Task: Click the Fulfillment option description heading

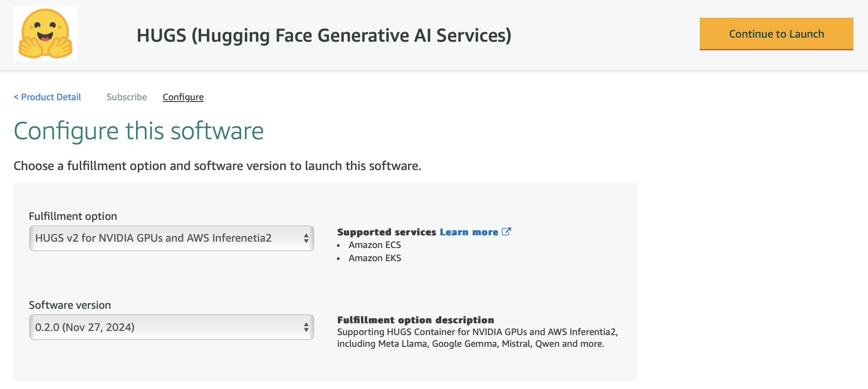Action: point(415,320)
